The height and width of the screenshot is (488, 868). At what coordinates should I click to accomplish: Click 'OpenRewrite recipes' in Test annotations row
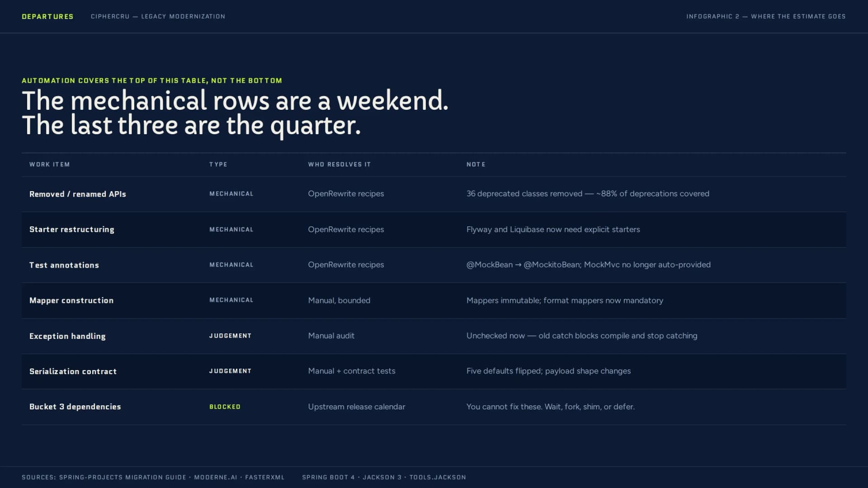coord(346,265)
